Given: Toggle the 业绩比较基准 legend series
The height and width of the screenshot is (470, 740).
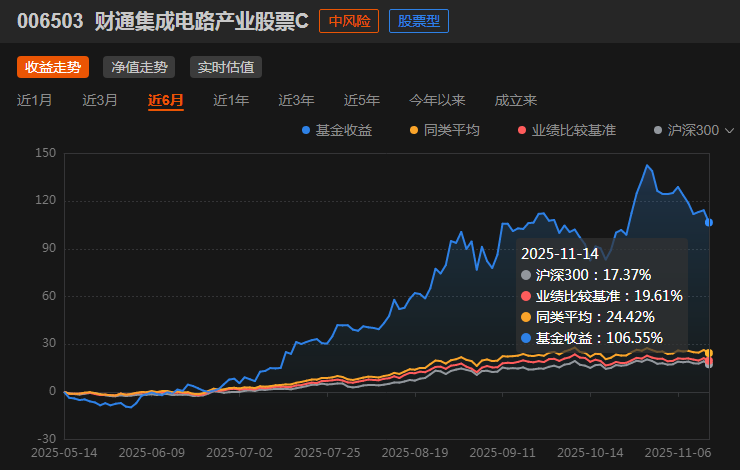Looking at the screenshot, I should (x=567, y=130).
